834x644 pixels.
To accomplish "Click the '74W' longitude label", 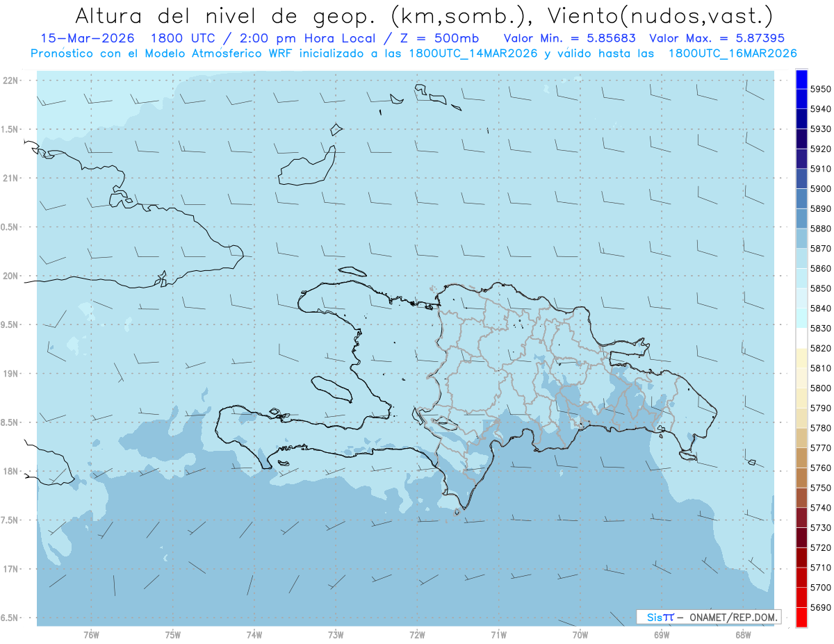I will [x=254, y=635].
